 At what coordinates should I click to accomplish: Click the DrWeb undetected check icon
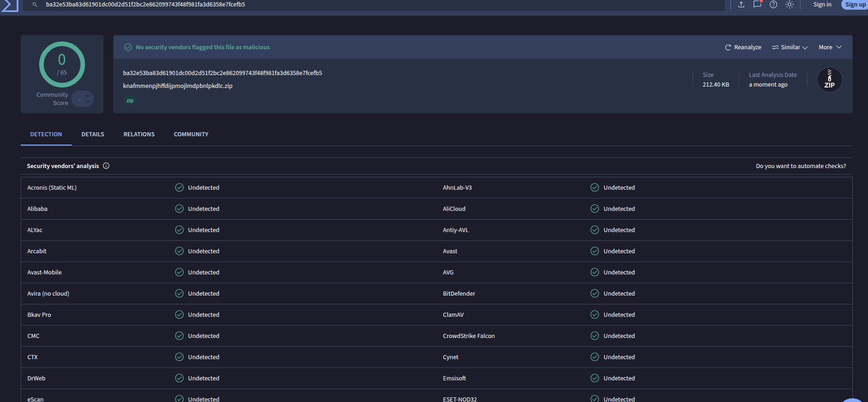pyautogui.click(x=179, y=378)
